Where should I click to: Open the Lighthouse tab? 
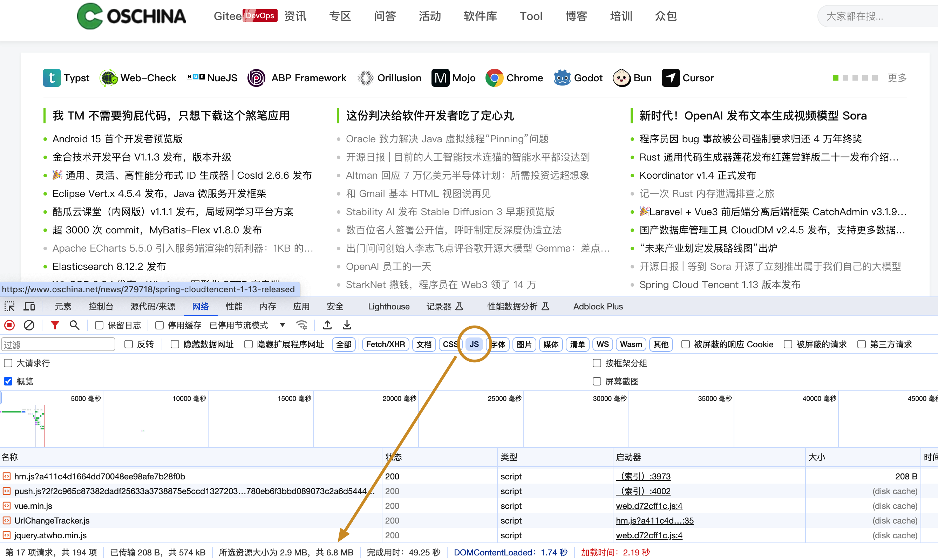388,306
